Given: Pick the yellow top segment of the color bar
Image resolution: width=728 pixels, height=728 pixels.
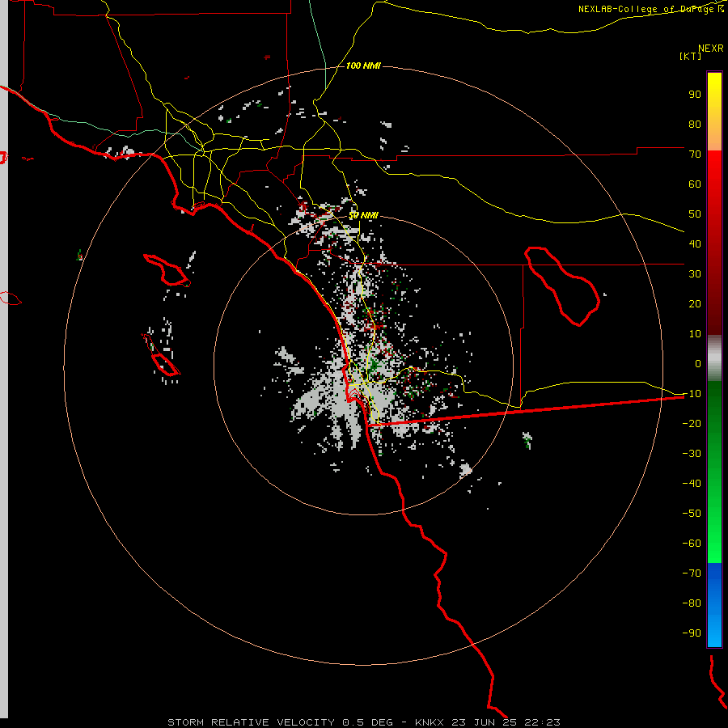Looking at the screenshot, I should click(714, 112).
